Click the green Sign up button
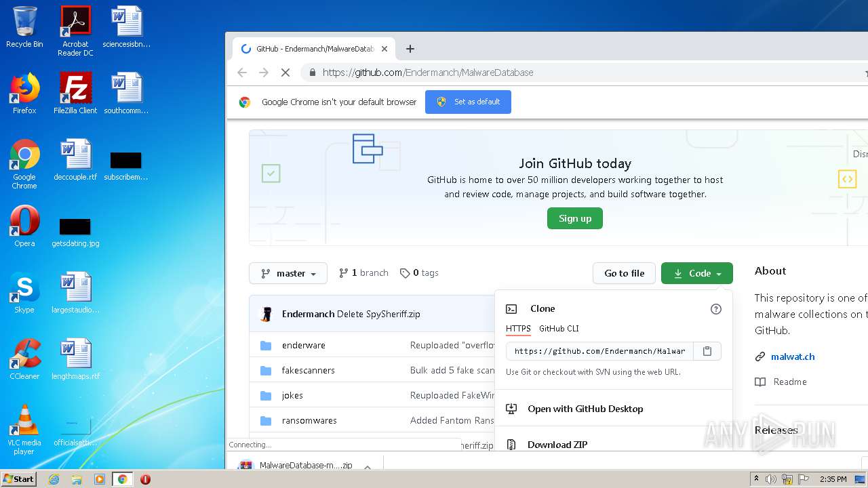The width and height of the screenshot is (868, 488). point(575,218)
